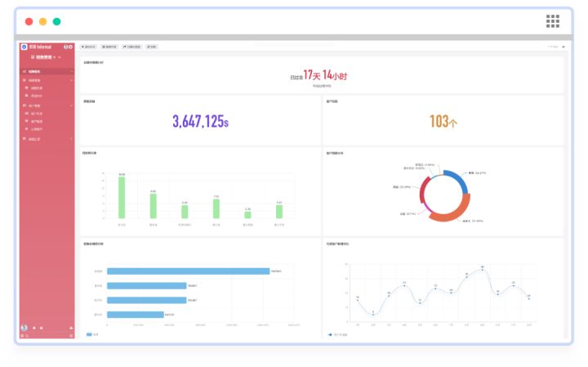Click the user avatar at sidebar bottom
Image resolution: width=588 pixels, height=367 pixels.
tap(24, 328)
